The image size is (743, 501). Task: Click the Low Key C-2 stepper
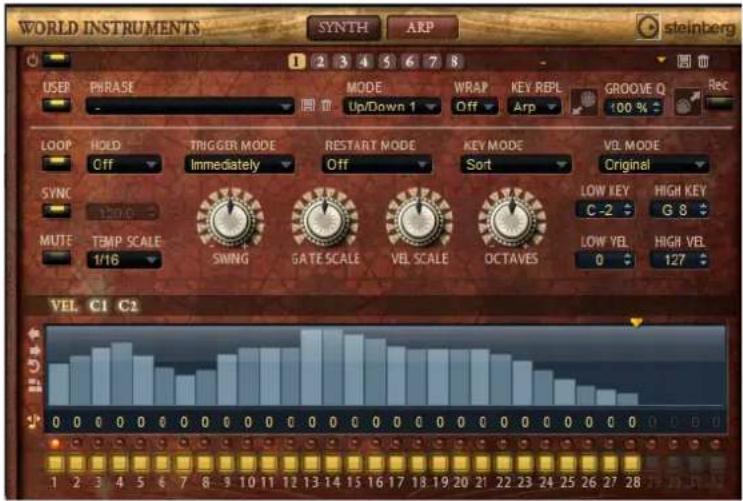[x=605, y=210]
